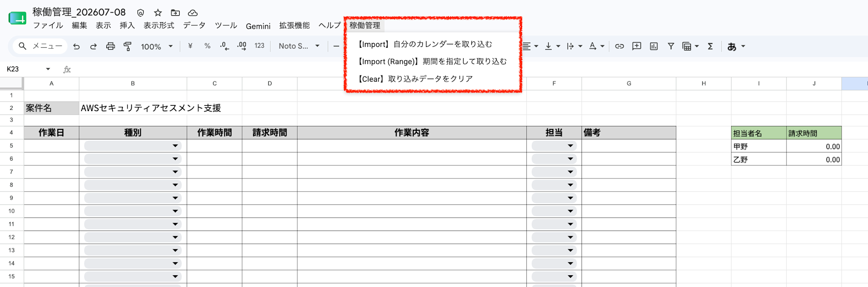The width and height of the screenshot is (868, 287).
Task: Choose 【Import (Range)】期間を指定して取り込む
Action: 432,62
